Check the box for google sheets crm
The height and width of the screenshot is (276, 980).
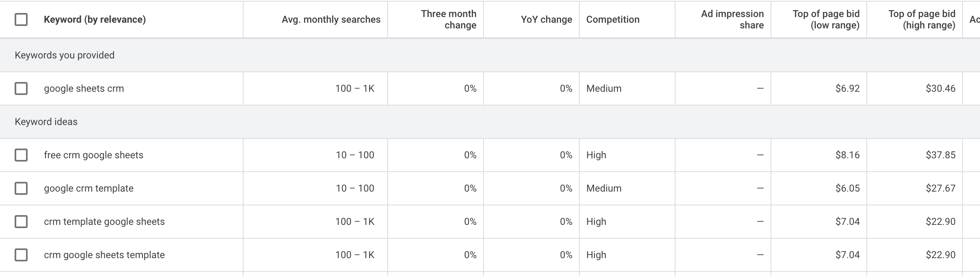tap(21, 88)
